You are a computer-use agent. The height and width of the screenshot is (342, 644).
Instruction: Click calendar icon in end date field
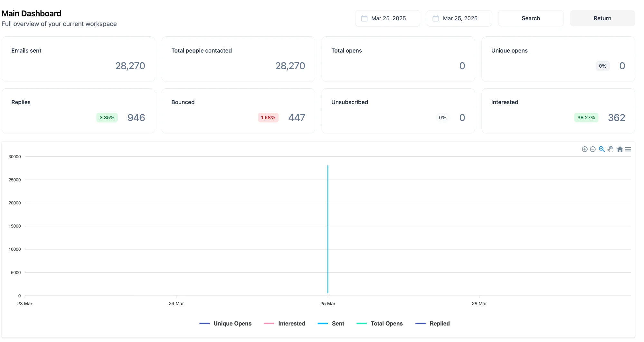(x=436, y=18)
